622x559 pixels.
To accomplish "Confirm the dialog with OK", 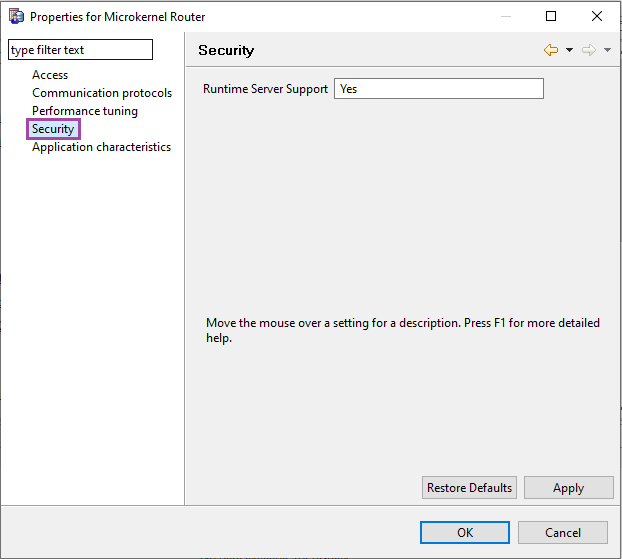I will [465, 532].
